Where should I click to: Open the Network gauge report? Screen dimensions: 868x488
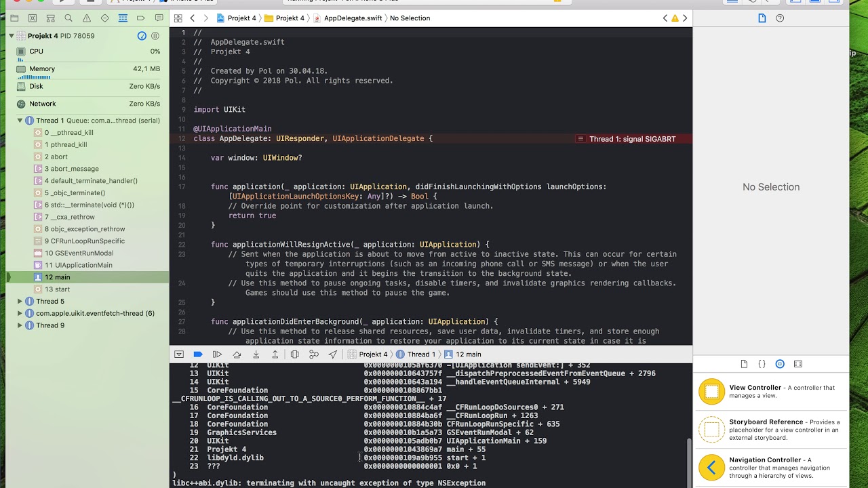(x=88, y=104)
